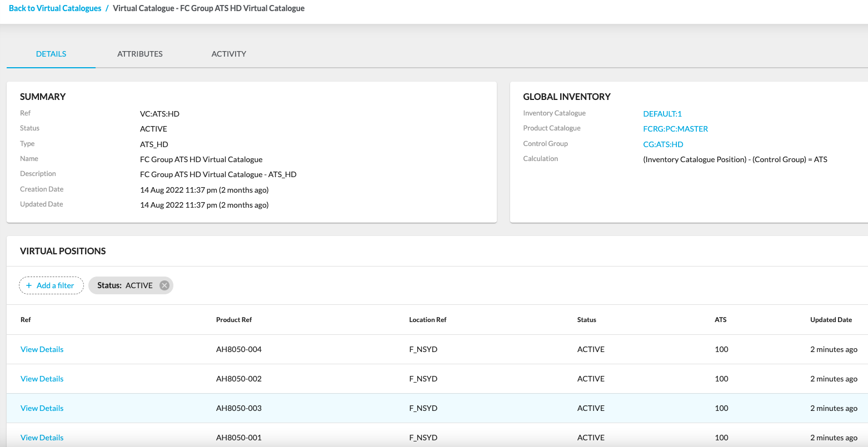The width and height of the screenshot is (868, 447).
Task: Select product ref AH8050-004 cell
Action: point(239,349)
